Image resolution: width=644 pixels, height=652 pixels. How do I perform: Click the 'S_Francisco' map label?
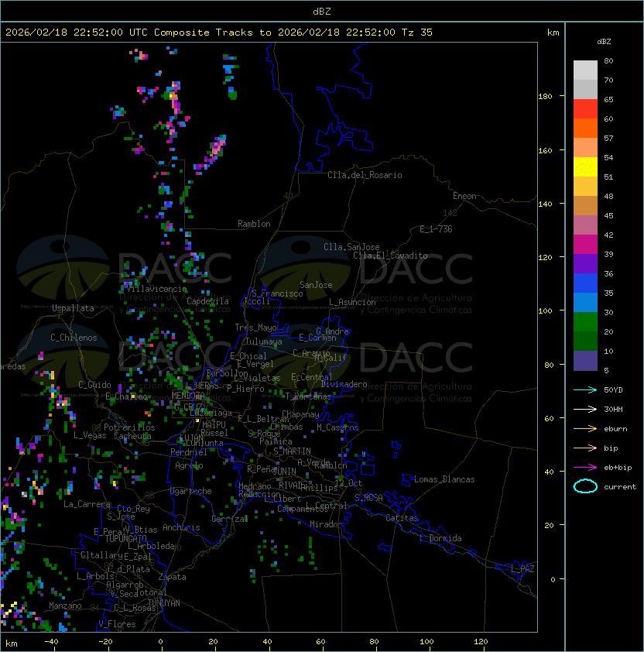277,293
